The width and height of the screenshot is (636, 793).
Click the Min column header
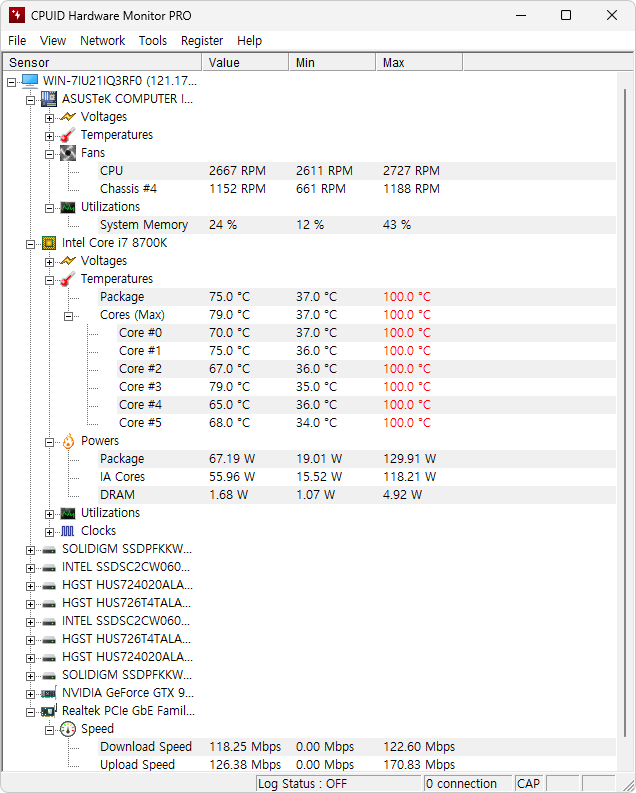(x=333, y=62)
